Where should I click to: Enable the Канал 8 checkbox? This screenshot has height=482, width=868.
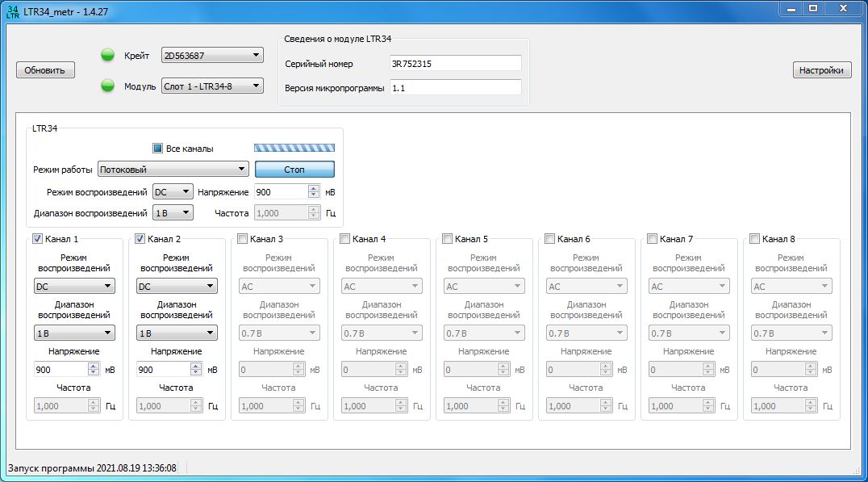pos(754,239)
